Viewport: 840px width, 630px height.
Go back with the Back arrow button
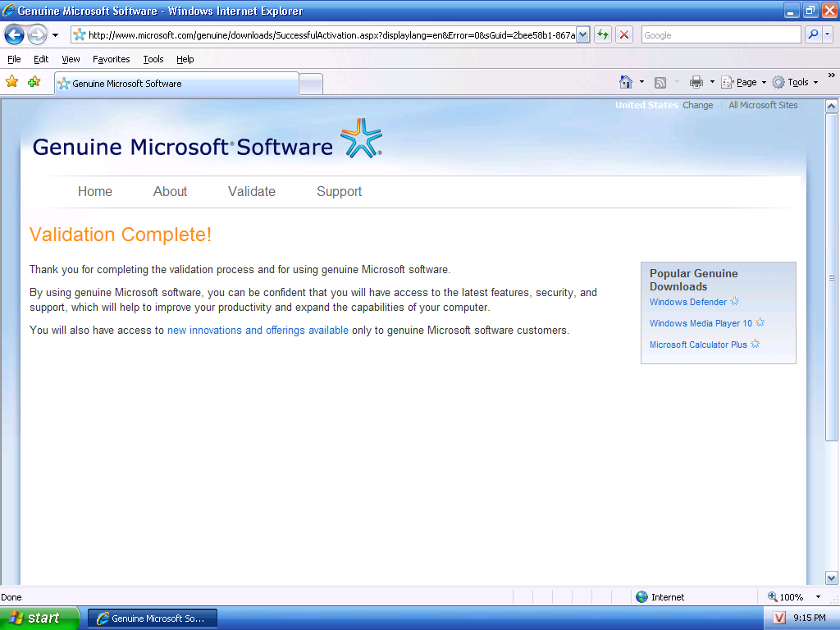point(15,35)
